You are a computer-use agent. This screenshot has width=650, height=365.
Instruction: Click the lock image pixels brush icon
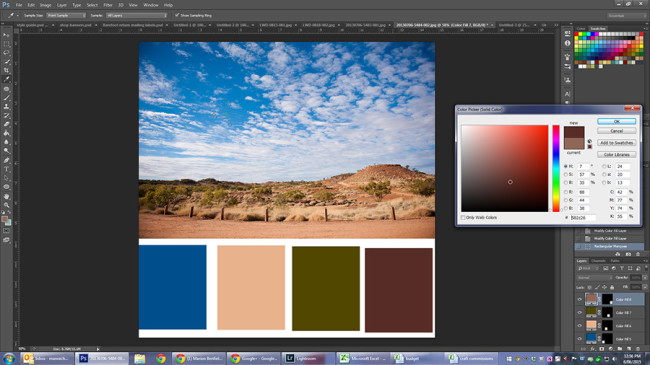[598, 287]
